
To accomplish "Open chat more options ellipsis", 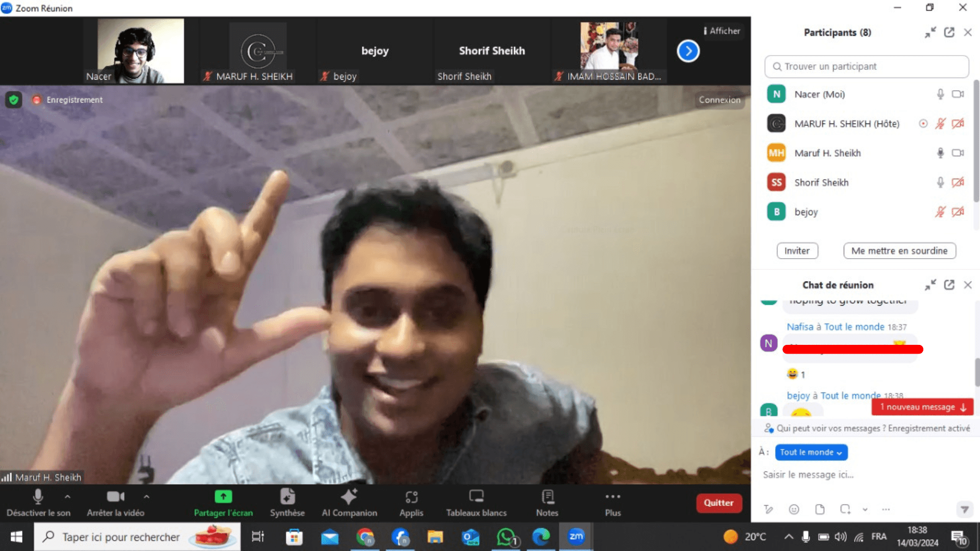I will [886, 509].
